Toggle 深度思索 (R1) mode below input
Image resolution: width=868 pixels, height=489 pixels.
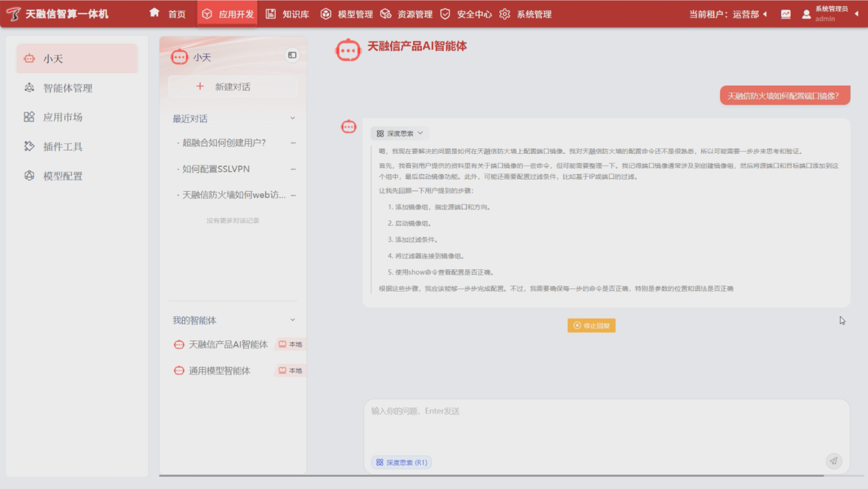[x=401, y=463]
